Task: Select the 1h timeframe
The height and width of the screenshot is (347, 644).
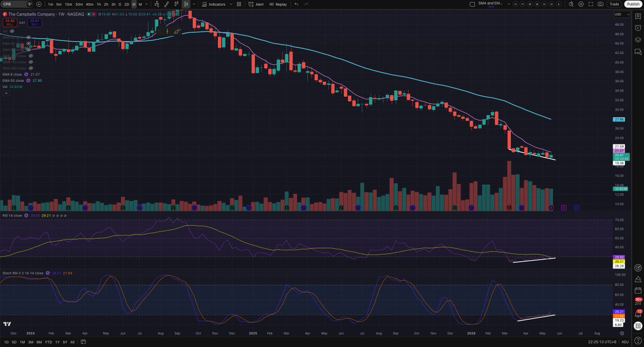Action: (x=99, y=4)
